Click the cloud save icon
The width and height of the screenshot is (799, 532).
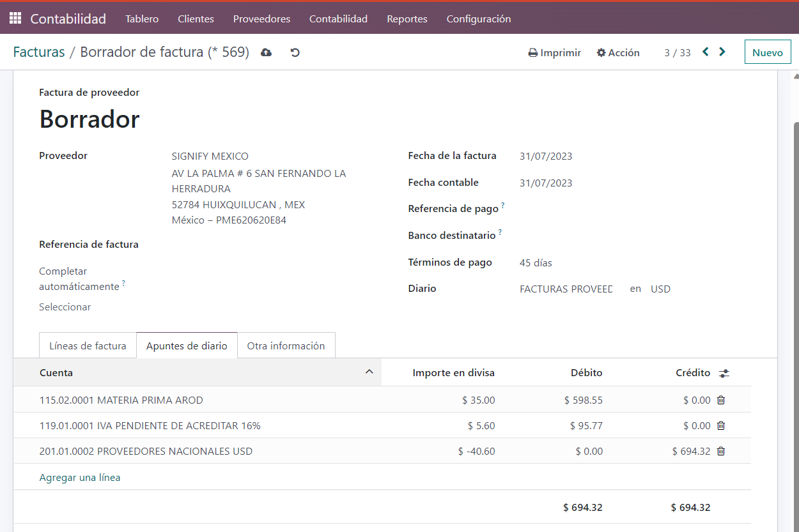(x=267, y=52)
